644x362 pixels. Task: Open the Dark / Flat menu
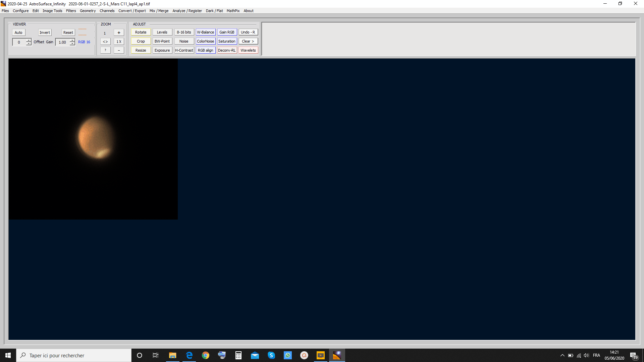214,11
